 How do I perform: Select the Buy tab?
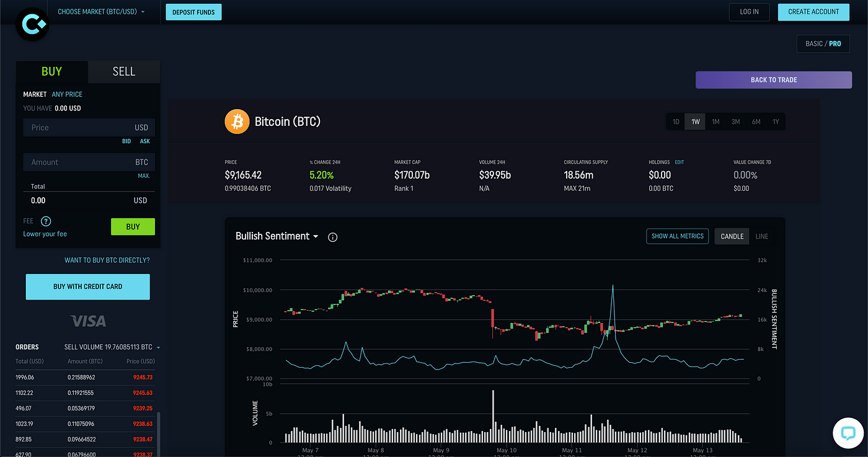pyautogui.click(x=51, y=71)
